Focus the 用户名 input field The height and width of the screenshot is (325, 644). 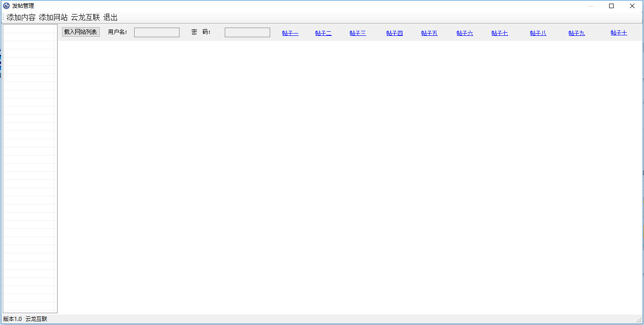(156, 33)
